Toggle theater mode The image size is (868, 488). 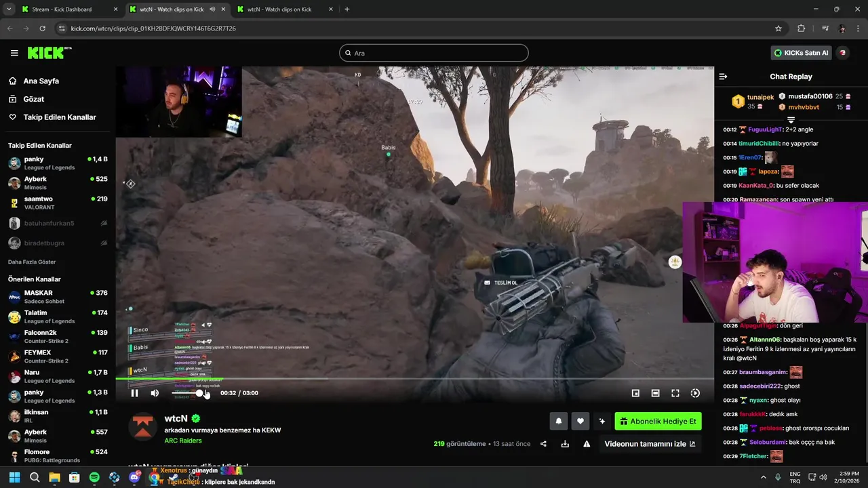(x=655, y=393)
